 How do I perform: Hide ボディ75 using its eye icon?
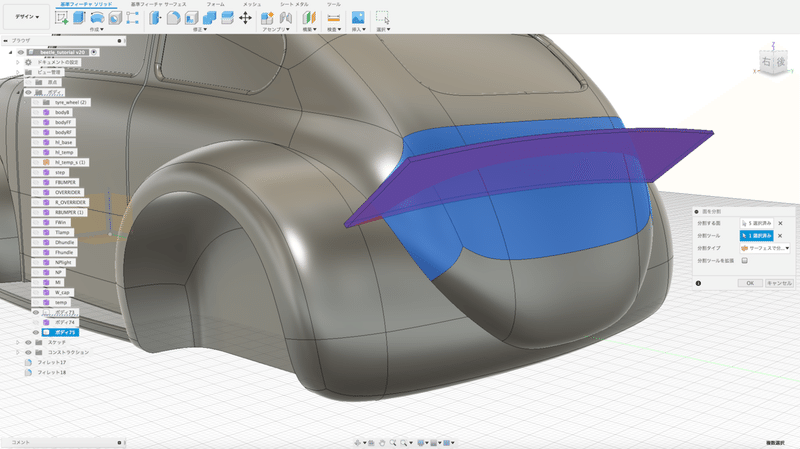[36, 332]
